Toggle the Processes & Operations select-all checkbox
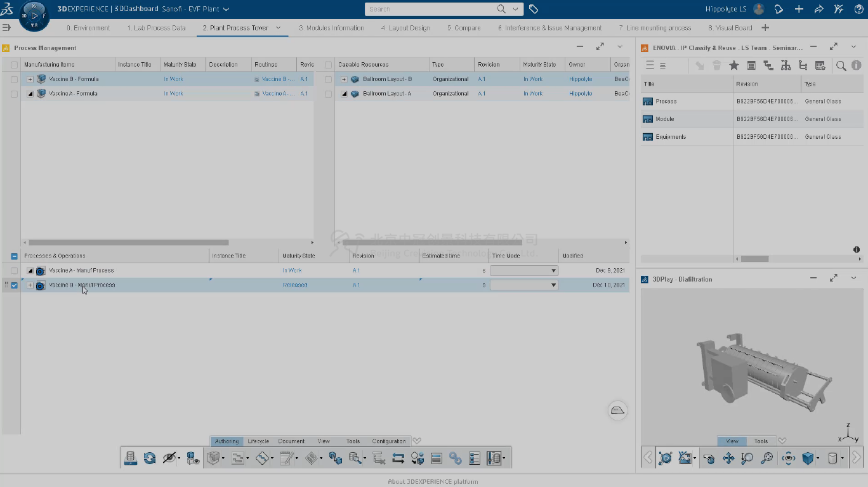The image size is (868, 487). click(14, 256)
